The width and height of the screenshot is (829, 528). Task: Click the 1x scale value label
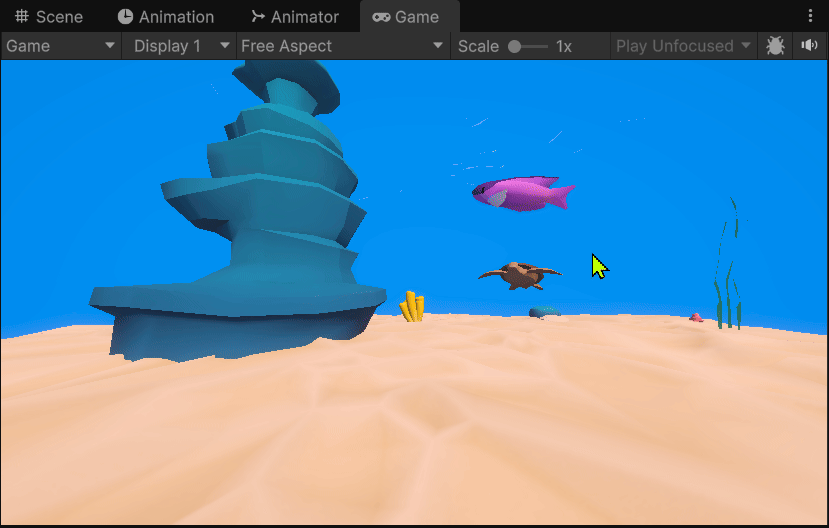pyautogui.click(x=564, y=46)
